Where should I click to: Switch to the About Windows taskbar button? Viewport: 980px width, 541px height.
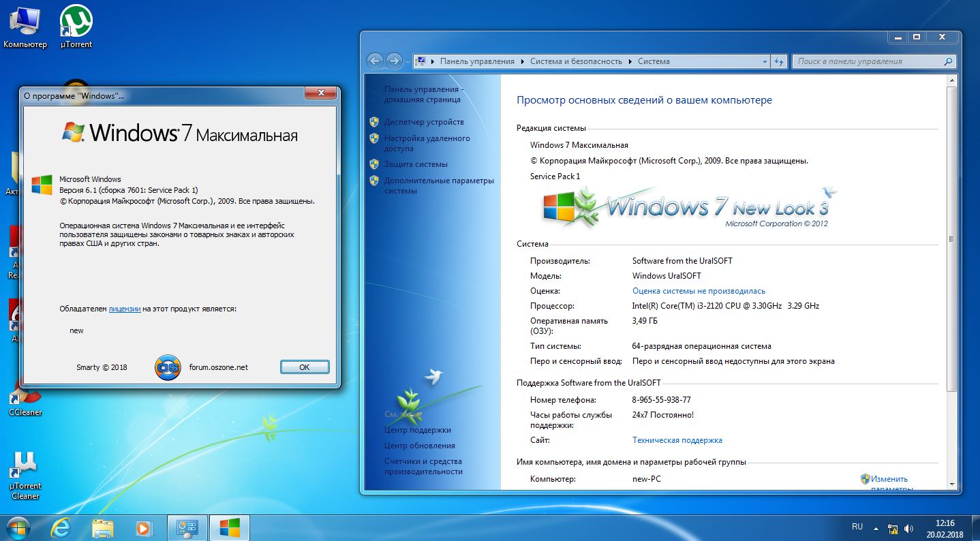tap(230, 527)
